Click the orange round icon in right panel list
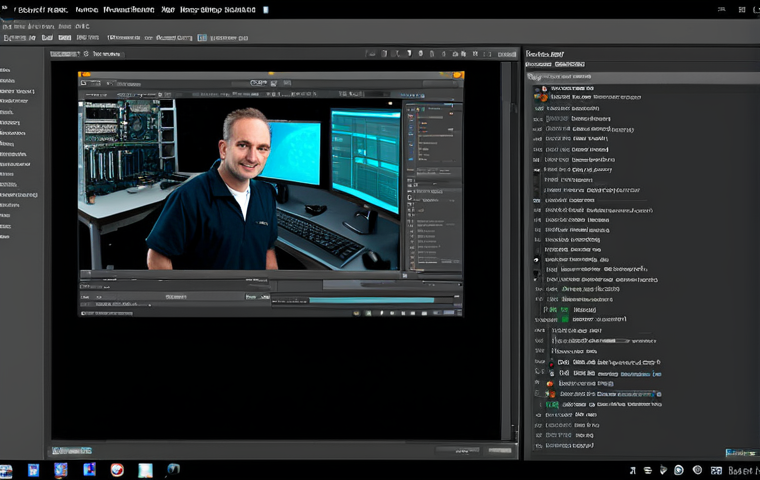 pos(543,97)
